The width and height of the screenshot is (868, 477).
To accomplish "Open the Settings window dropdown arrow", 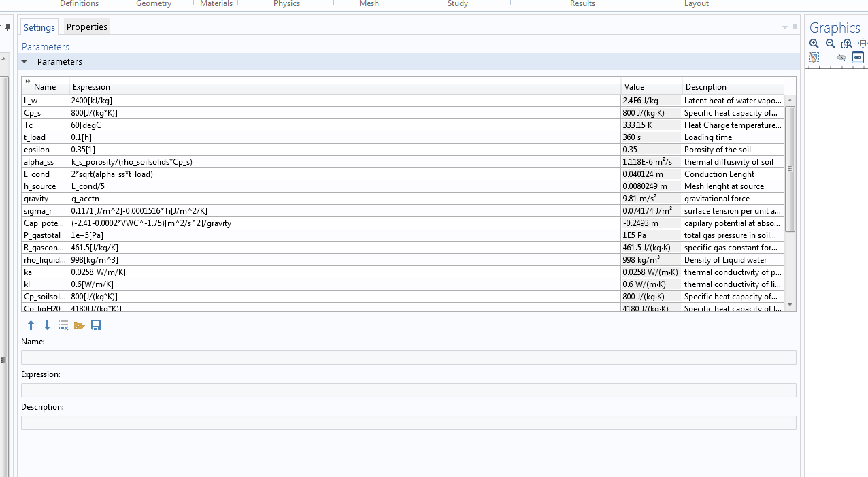I will (x=785, y=27).
